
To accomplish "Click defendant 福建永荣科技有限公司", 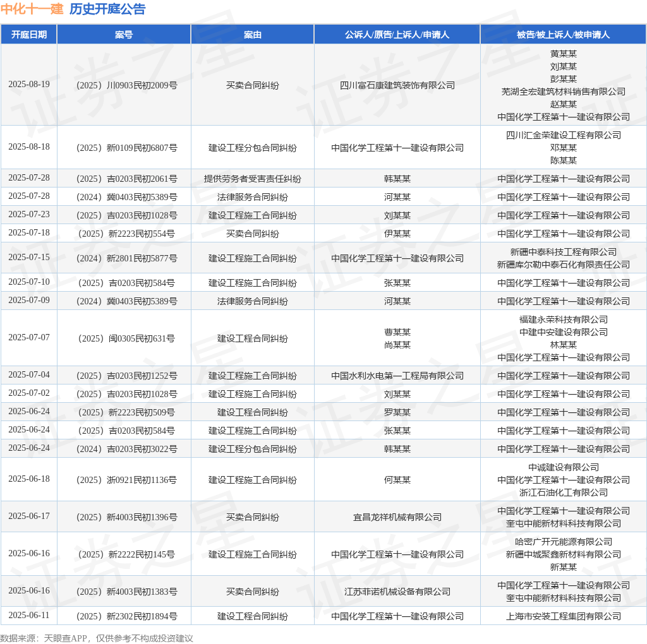I will pos(563,319).
